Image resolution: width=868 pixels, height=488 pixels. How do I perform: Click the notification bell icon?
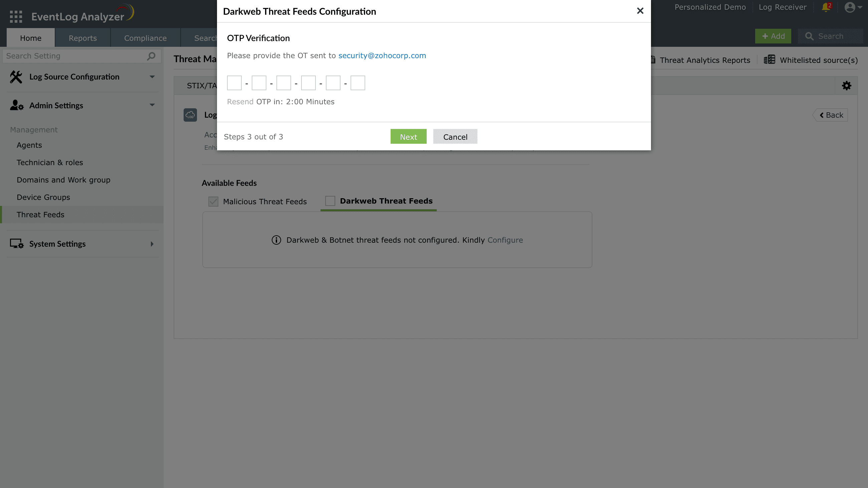click(826, 7)
